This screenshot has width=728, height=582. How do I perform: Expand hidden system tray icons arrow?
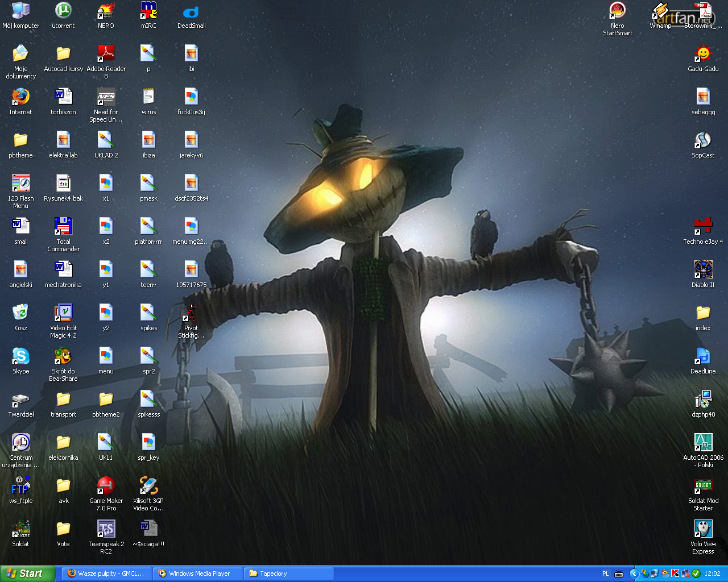tap(634, 573)
